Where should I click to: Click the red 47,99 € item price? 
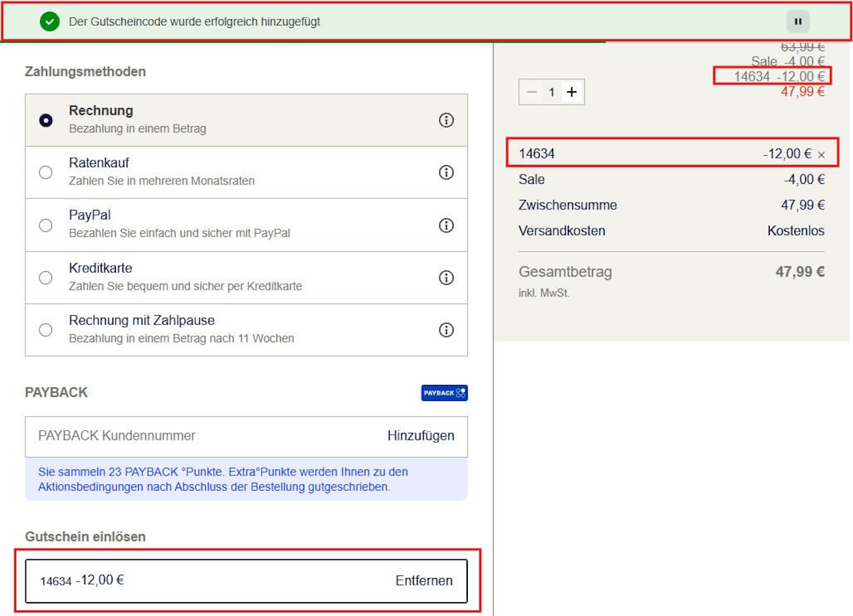tap(803, 92)
